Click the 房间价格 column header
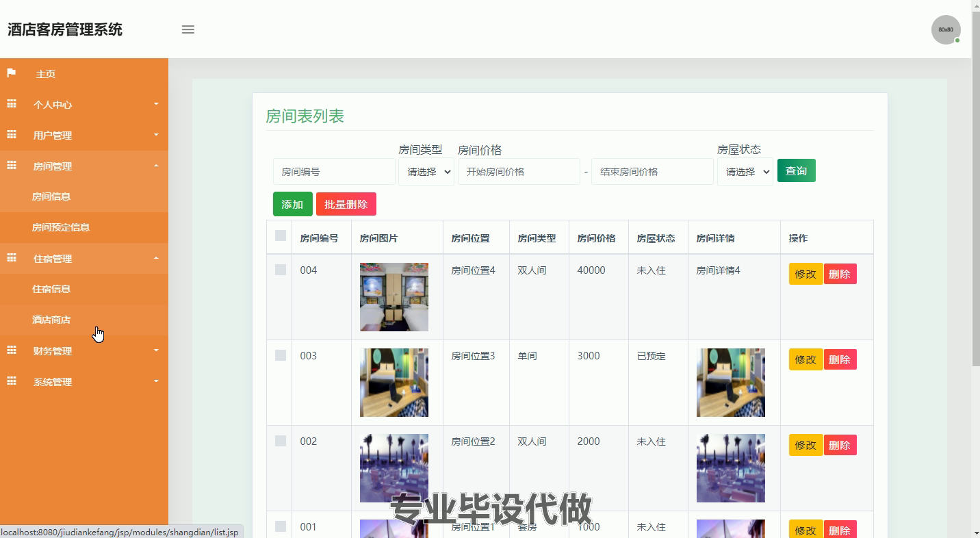Viewport: 980px width, 538px height. click(596, 238)
